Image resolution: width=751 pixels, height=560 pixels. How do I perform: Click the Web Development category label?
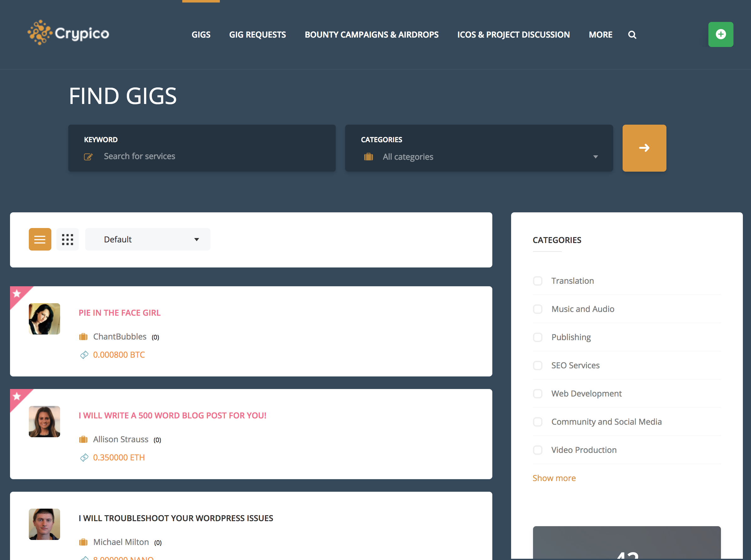[586, 393]
